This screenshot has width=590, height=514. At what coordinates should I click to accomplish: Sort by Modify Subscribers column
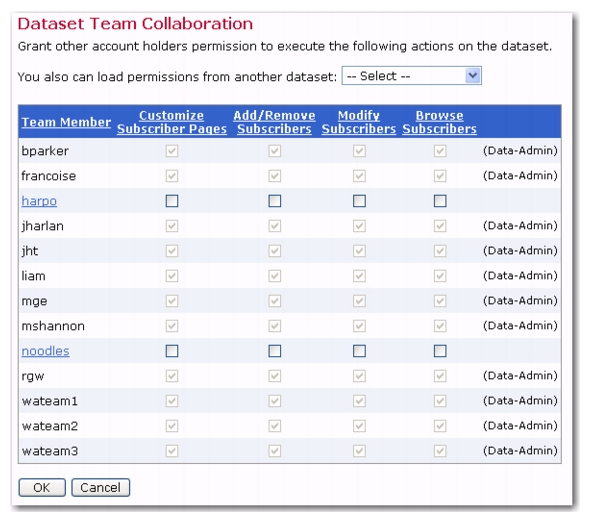pyautogui.click(x=359, y=122)
